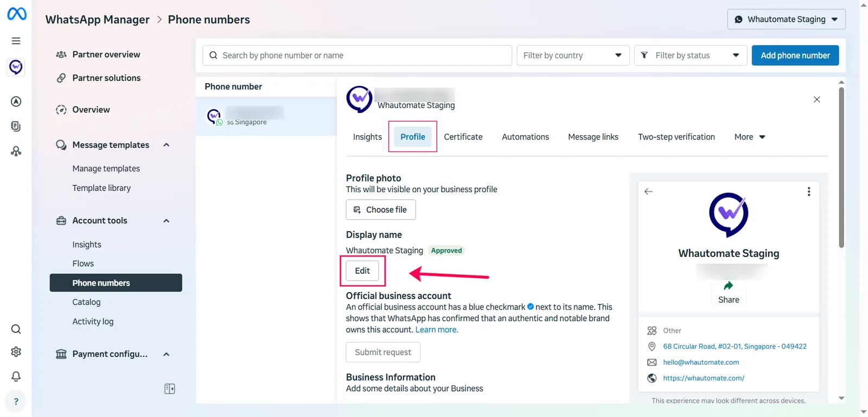Click the Whautomate logo in profile preview
This screenshot has height=417, width=868.
[729, 215]
